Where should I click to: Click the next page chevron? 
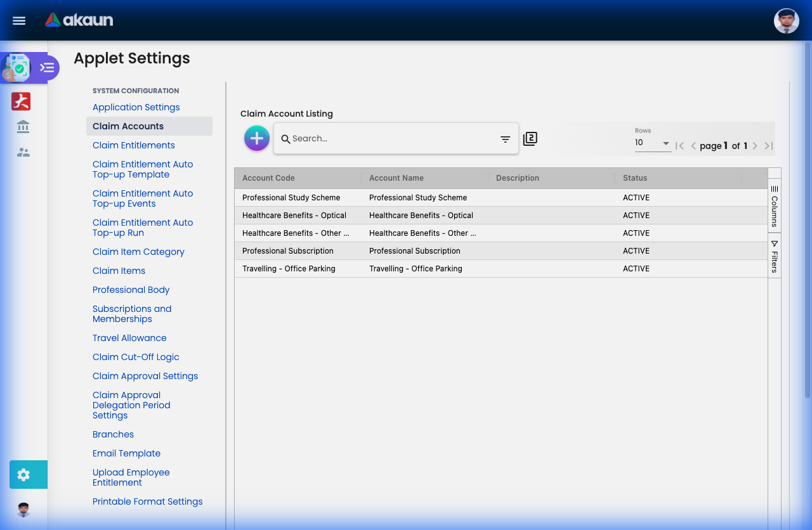(x=755, y=145)
